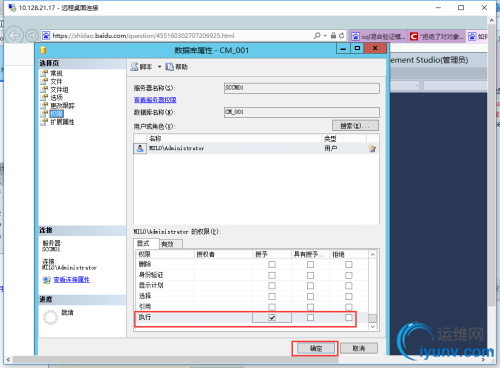Viewport: 500px width, 368px height.
Task: Switch to the red C icon browser tab
Action: pyautogui.click(x=437, y=36)
